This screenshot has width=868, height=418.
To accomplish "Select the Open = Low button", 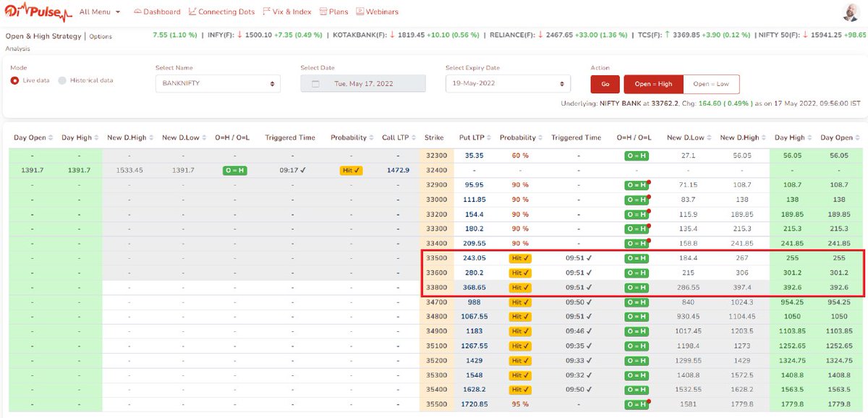I will 711,84.
